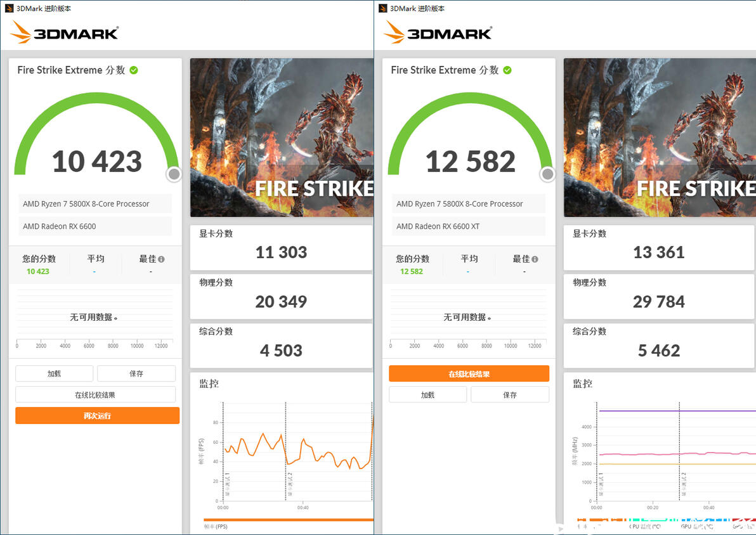This screenshot has height=535, width=756.
Task: Click 加载 in the RX 6600 XT window
Action: (427, 395)
